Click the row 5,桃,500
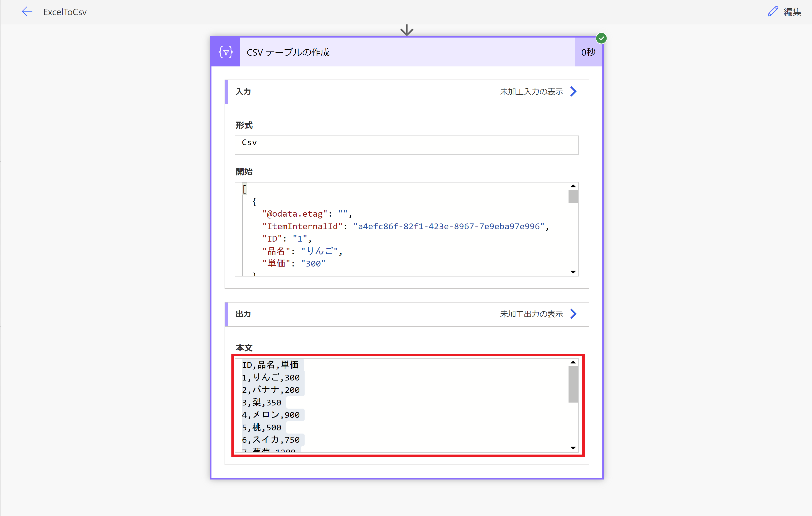The height and width of the screenshot is (516, 812). coord(262,427)
